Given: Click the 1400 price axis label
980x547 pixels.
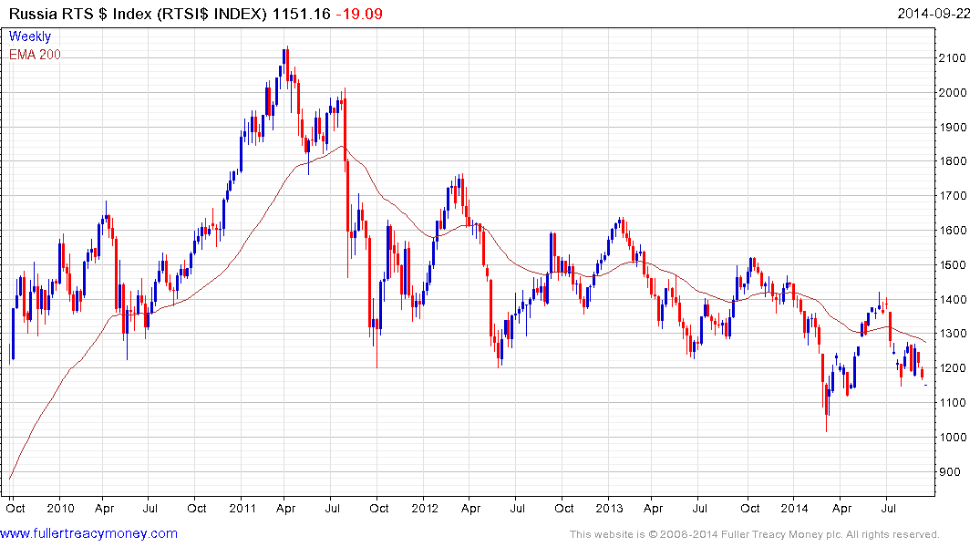Looking at the screenshot, I should (x=953, y=299).
